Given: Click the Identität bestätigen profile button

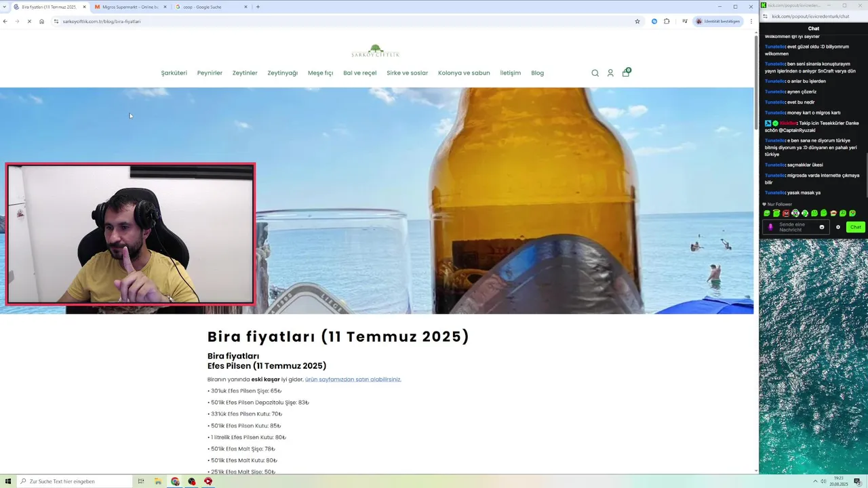Looking at the screenshot, I should (x=717, y=21).
